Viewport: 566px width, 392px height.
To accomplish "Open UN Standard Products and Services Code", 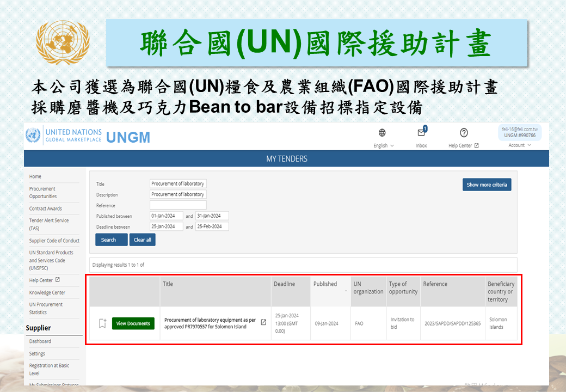I will 51,260.
